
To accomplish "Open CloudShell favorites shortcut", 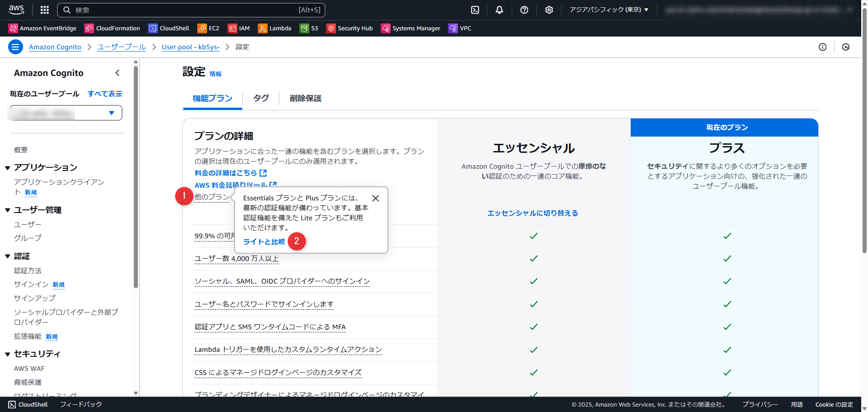I will point(169,28).
